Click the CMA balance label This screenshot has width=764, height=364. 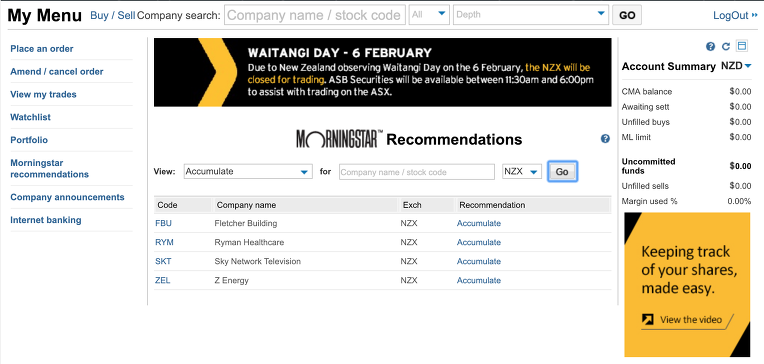647,92
